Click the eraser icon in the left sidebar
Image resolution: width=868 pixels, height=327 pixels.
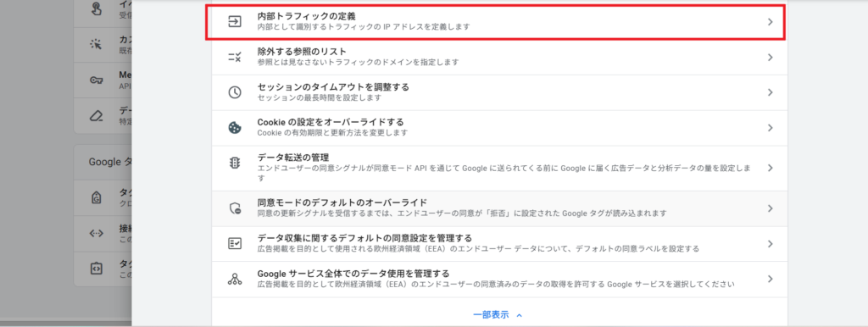point(96,116)
